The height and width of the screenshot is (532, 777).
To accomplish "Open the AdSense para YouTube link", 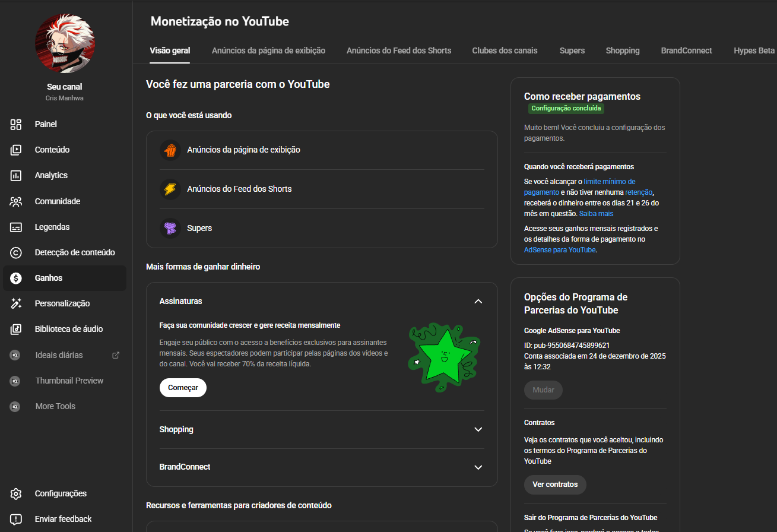I will pos(560,250).
